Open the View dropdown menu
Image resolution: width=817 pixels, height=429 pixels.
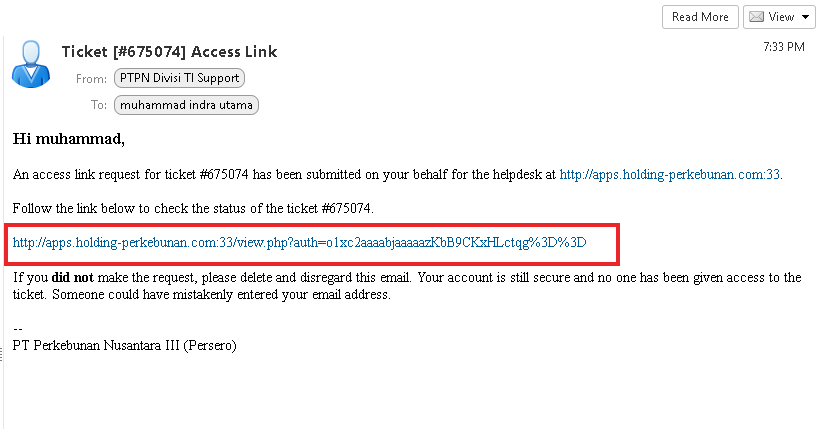tap(777, 17)
